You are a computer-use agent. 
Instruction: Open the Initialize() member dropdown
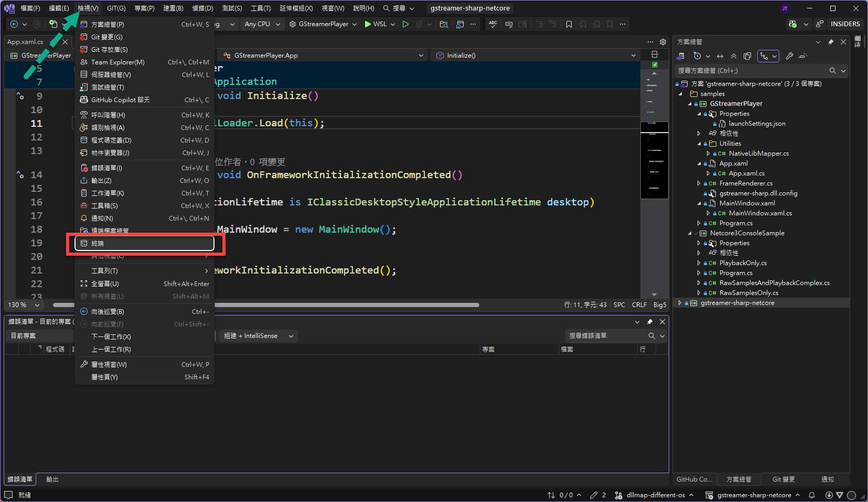(x=535, y=56)
